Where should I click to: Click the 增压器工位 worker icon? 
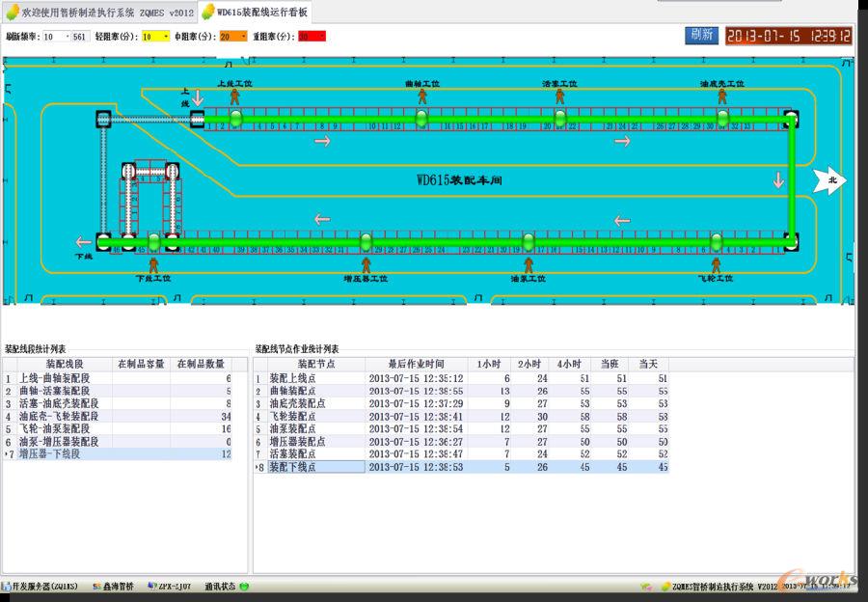click(366, 263)
